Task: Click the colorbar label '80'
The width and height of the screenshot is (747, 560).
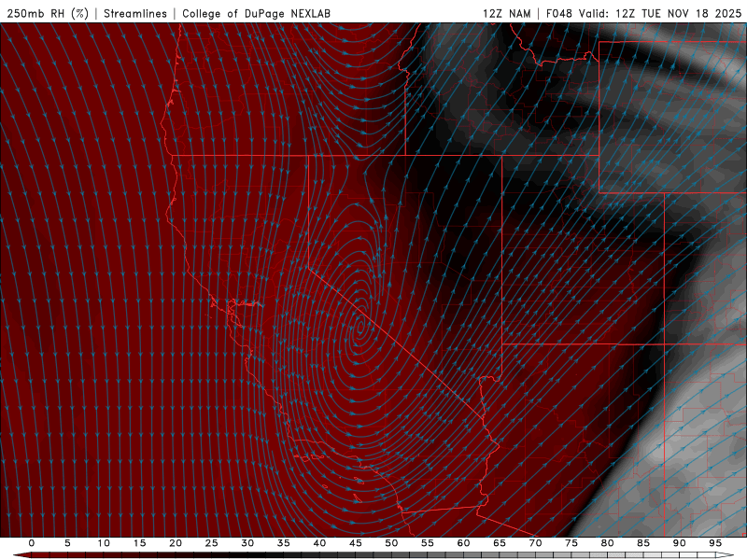Action: click(607, 543)
